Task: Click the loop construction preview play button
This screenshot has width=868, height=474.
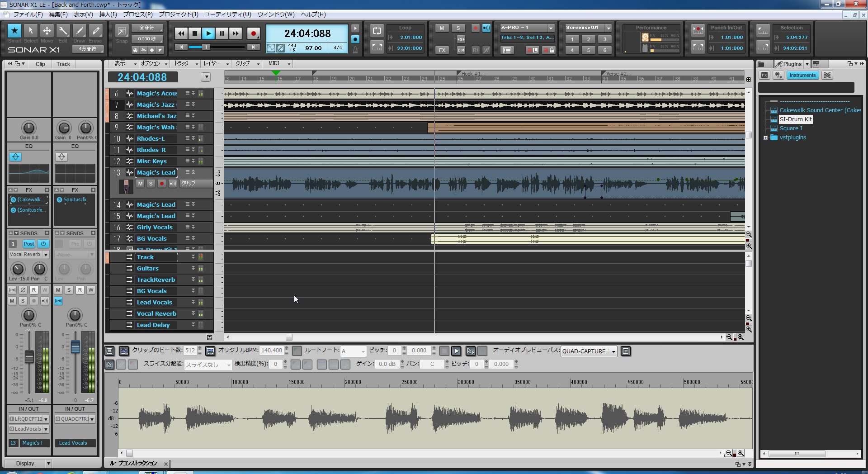Action: click(x=456, y=351)
